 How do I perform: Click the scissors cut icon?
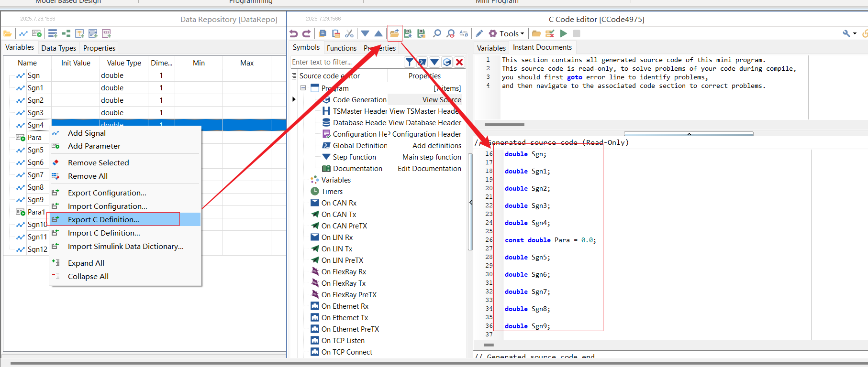point(350,33)
